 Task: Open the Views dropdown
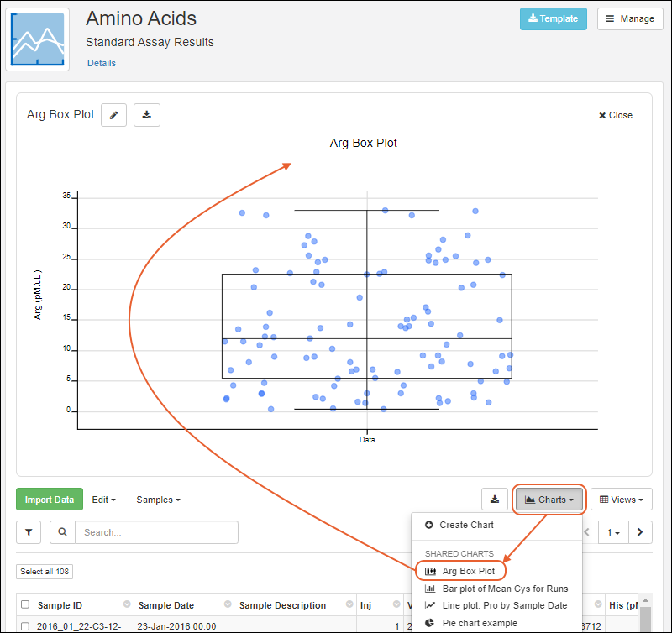(x=622, y=500)
